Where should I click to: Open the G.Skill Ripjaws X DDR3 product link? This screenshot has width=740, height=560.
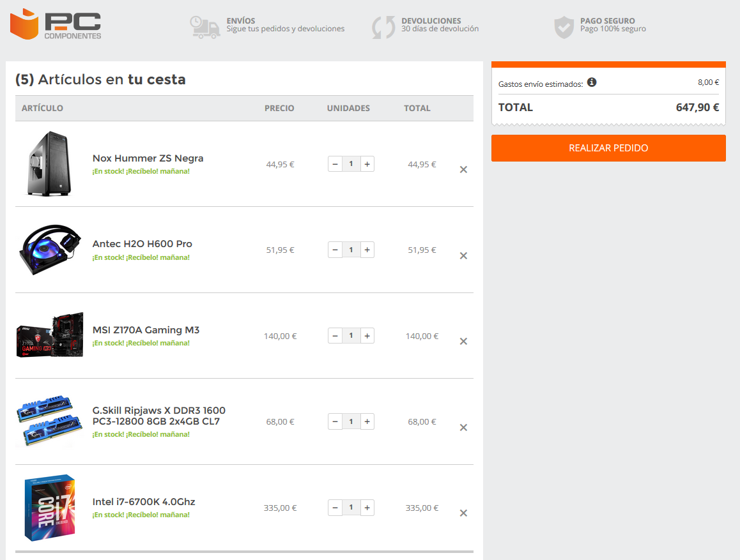pos(158,416)
